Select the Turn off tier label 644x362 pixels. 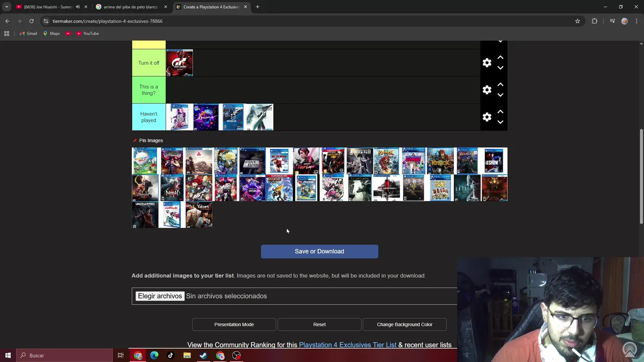coord(149,63)
